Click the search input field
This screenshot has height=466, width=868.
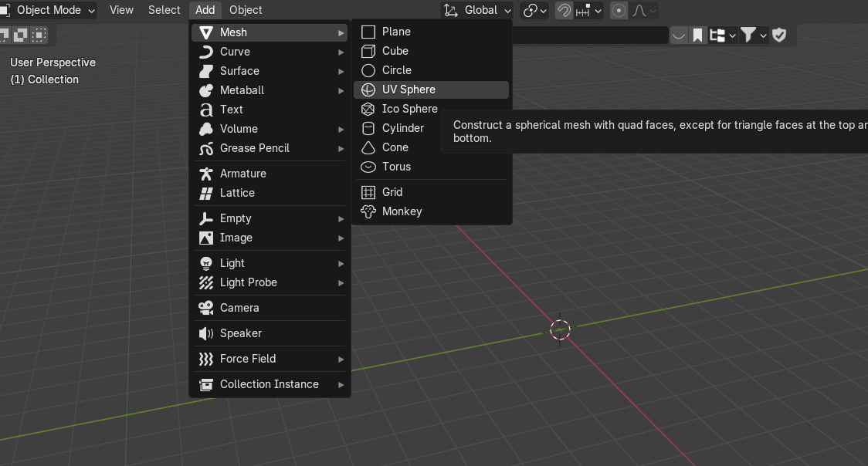[591, 35]
